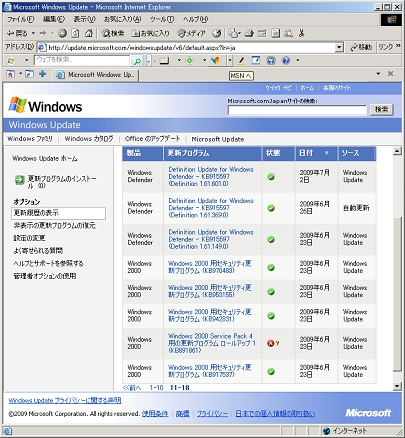Click the 移動 (Go) button
The height and width of the screenshot is (438, 405).
click(x=361, y=47)
